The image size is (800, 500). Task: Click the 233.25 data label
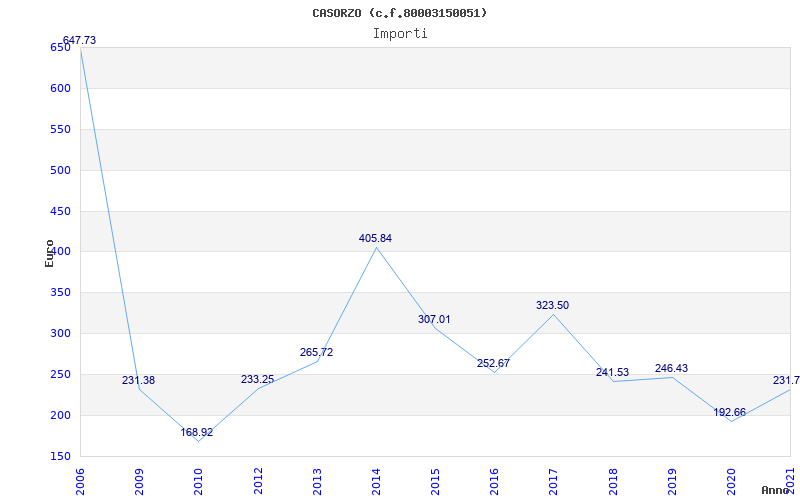click(258, 379)
